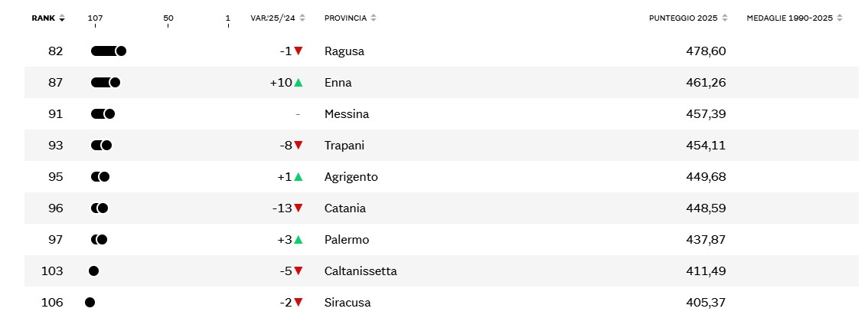The height and width of the screenshot is (328, 868).
Task: Click Enna's rank bar indicator
Action: pos(105,83)
